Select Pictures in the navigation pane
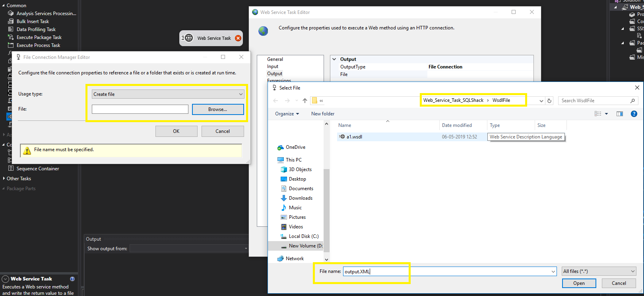Image resolution: width=644 pixels, height=296 pixels. click(297, 217)
